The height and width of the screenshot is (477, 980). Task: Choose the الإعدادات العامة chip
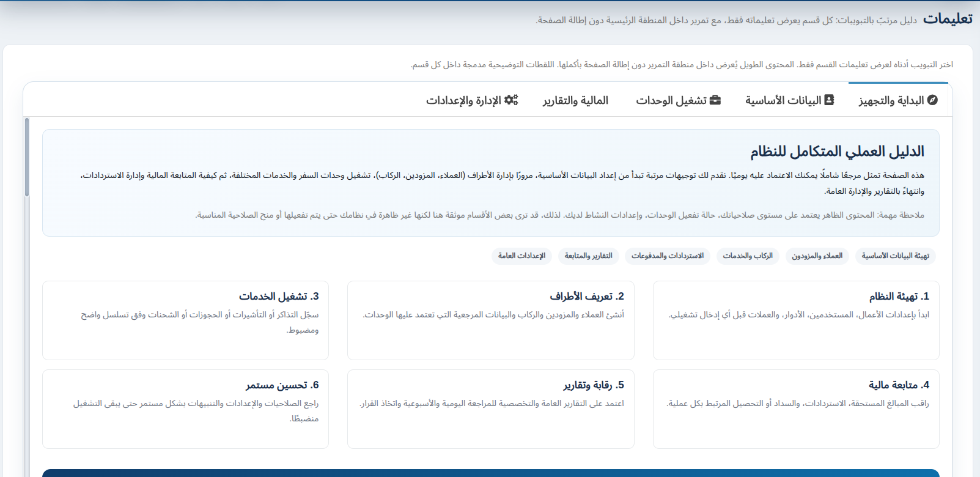click(x=521, y=256)
